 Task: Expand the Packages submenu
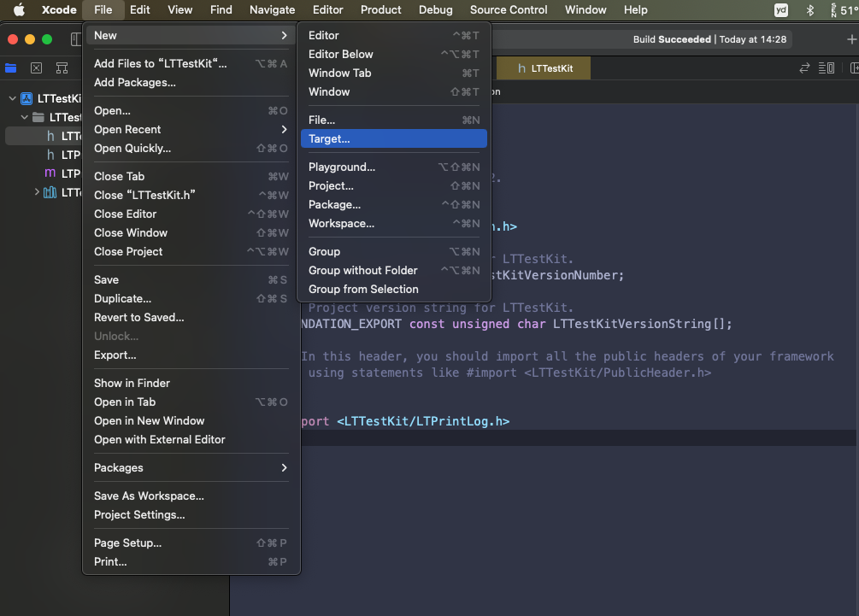tap(191, 467)
